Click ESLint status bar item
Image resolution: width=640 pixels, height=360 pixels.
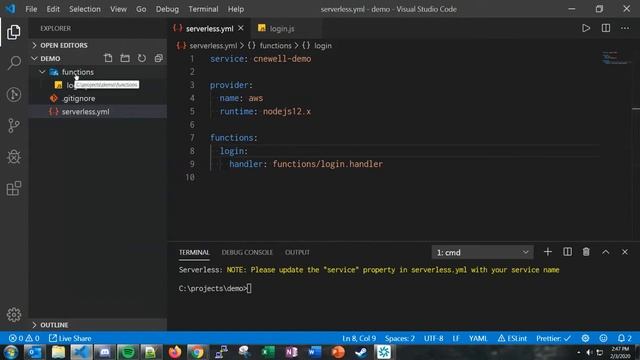[x=512, y=338]
